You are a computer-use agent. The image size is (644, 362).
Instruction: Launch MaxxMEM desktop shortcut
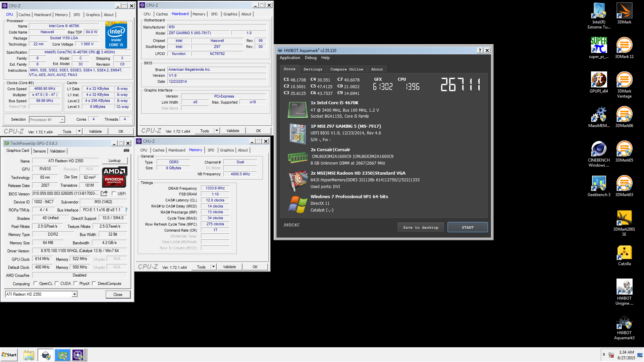[599, 117]
